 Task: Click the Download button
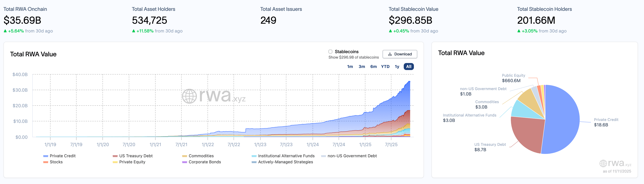point(399,54)
